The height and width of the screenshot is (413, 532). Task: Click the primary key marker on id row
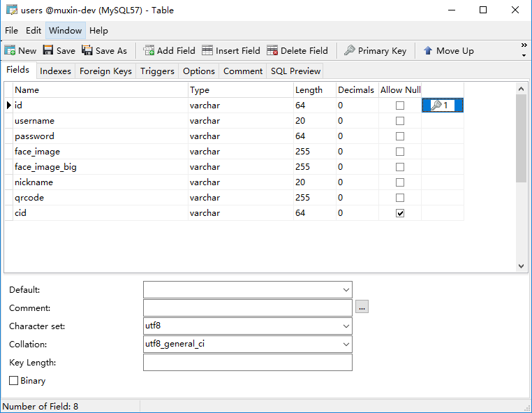(x=443, y=106)
